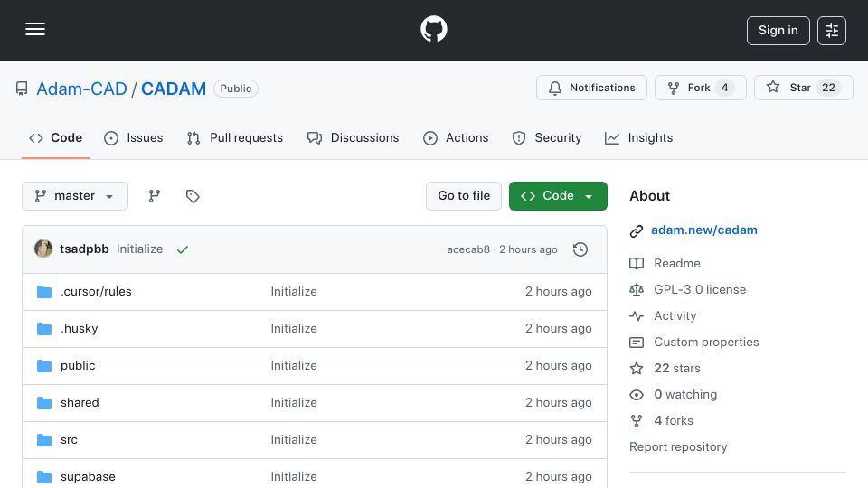
Task: Click the green checkmark commit status
Action: tap(183, 249)
